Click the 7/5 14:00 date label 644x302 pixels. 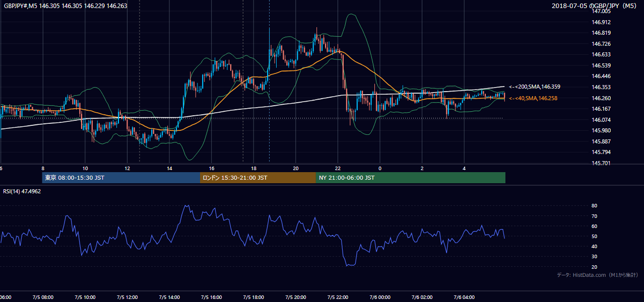coord(169,297)
